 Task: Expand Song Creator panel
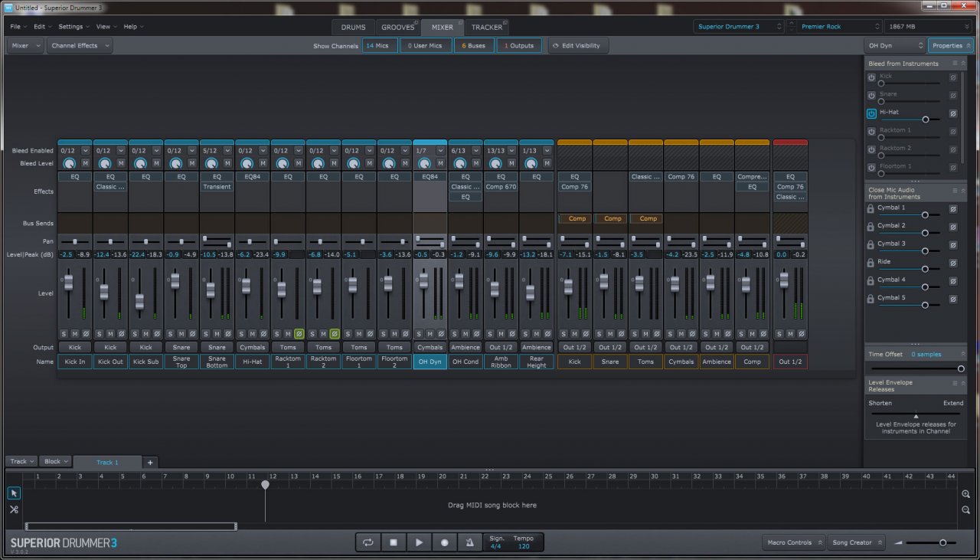[857, 542]
